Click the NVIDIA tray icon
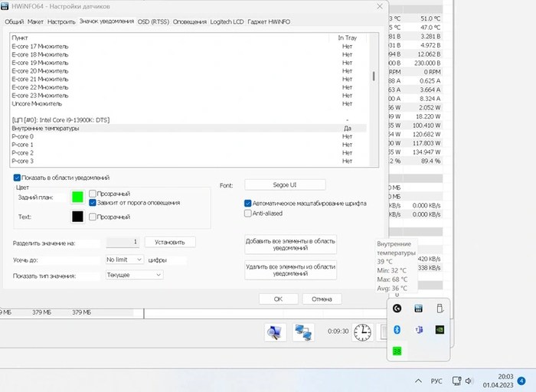 pos(440,329)
